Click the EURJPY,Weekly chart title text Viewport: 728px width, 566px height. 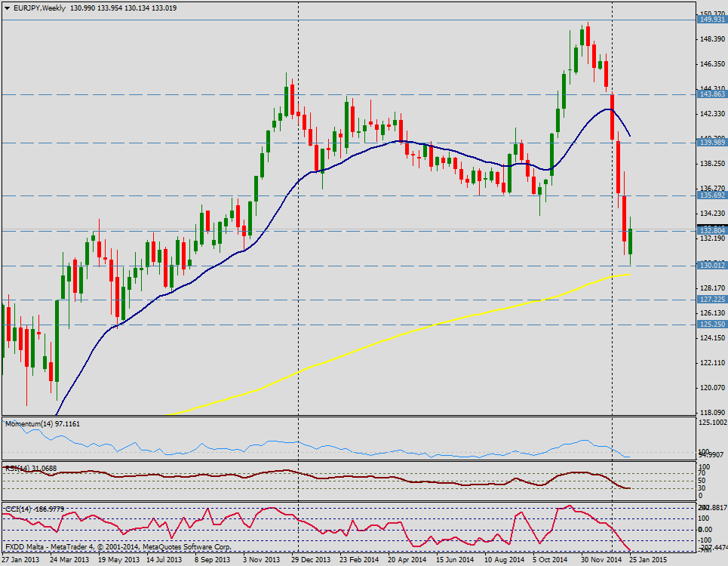pyautogui.click(x=38, y=7)
